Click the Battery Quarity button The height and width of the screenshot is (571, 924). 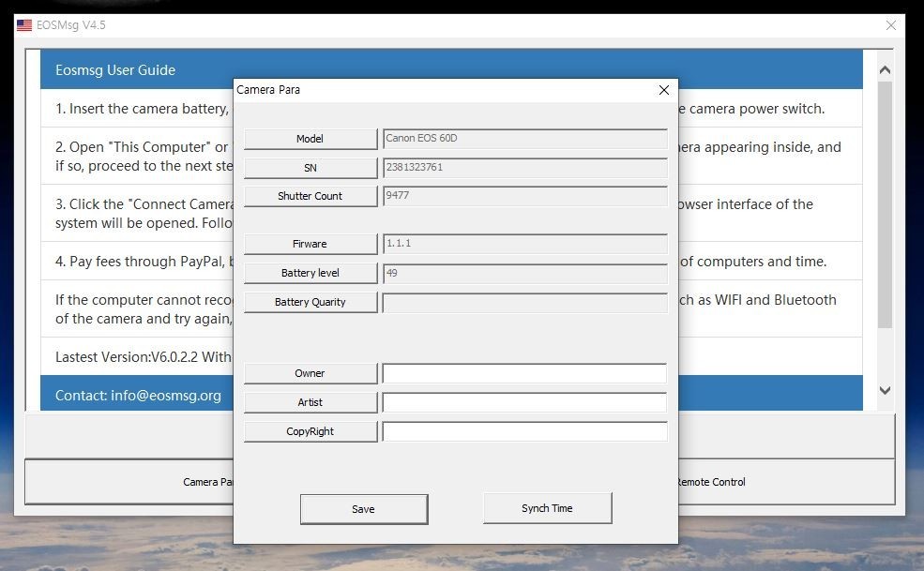pos(311,302)
